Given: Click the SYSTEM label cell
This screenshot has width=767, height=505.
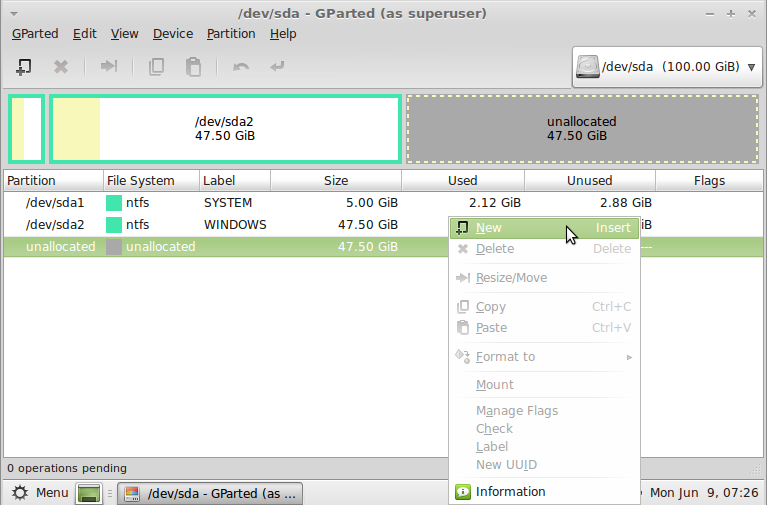Looking at the screenshot, I should pyautogui.click(x=228, y=203).
